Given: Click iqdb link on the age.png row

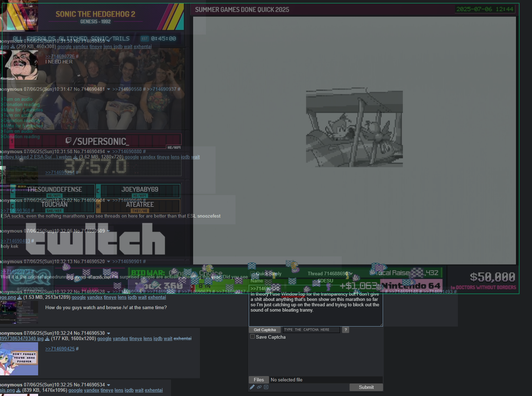Looking at the screenshot, I should pos(132,297).
